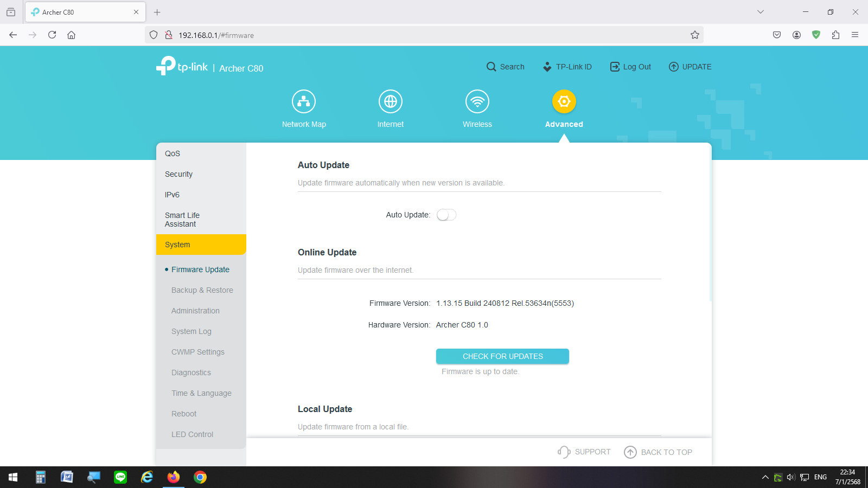Image resolution: width=868 pixels, height=488 pixels.
Task: Open the Network Map icon
Action: 304,102
